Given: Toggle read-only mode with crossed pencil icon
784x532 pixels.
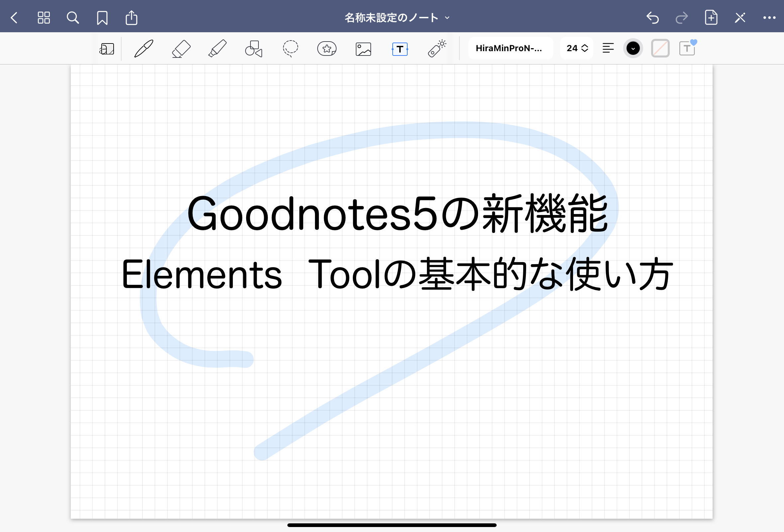Looking at the screenshot, I should tap(740, 18).
